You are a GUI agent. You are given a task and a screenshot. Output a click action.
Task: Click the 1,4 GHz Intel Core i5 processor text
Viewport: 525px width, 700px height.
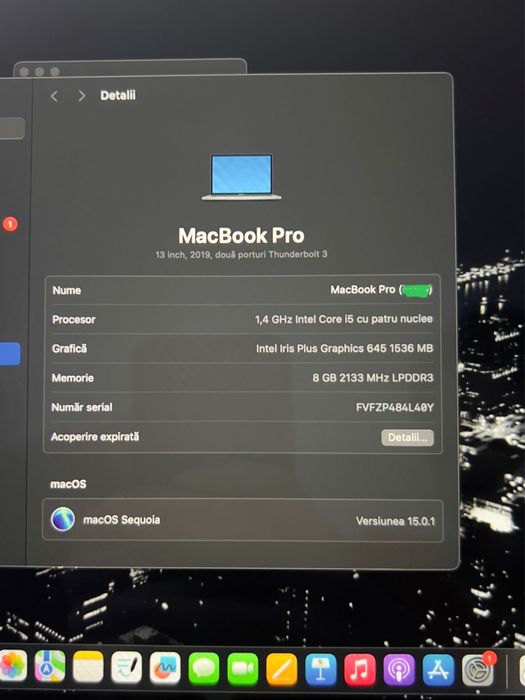click(x=344, y=319)
